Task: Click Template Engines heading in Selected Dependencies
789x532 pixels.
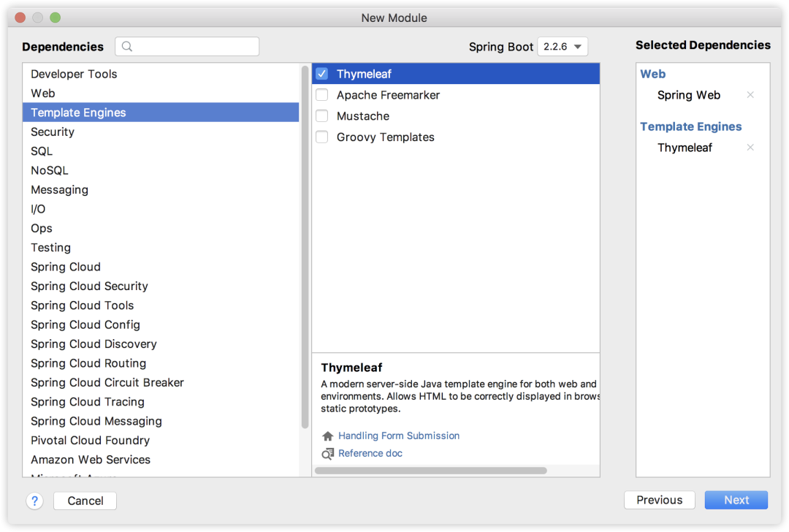Action: tap(691, 127)
